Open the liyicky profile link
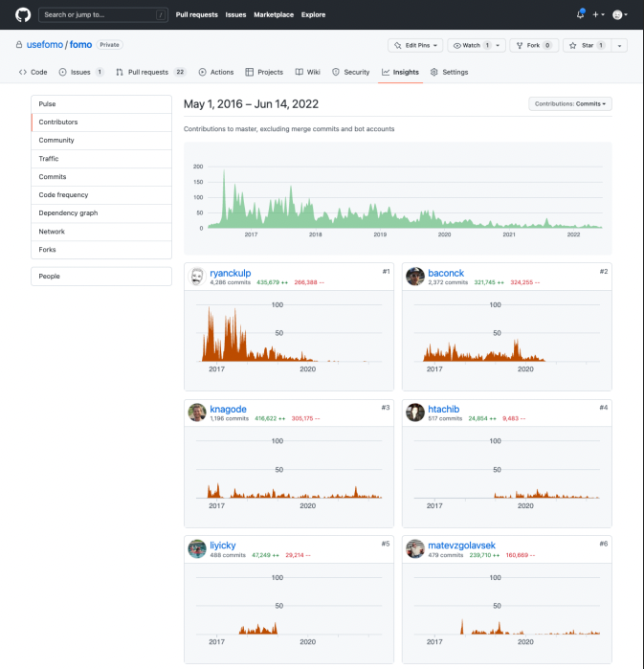Viewport: 644px width, 669px height. [x=223, y=546]
